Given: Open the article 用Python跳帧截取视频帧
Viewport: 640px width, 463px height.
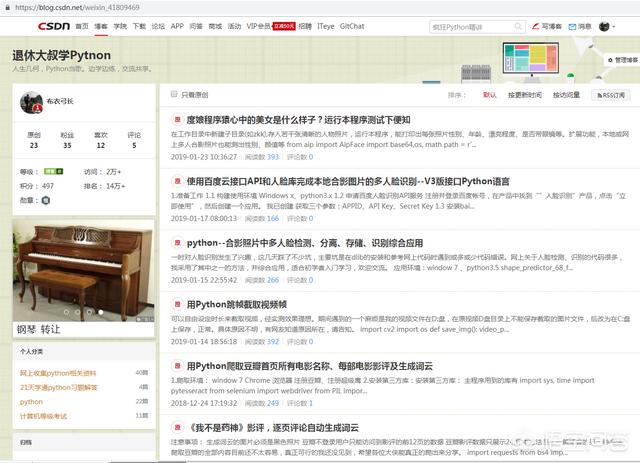Looking at the screenshot, I should pos(237,304).
